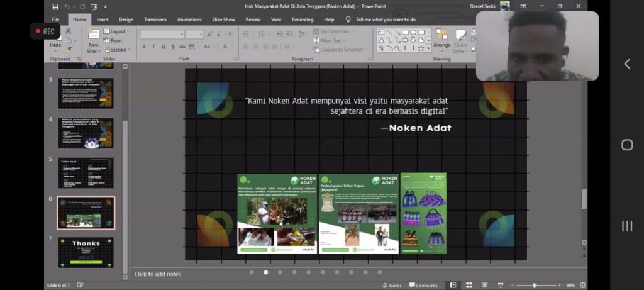Open the Slide Show ribbon tab
644x290 pixels.
[223, 20]
